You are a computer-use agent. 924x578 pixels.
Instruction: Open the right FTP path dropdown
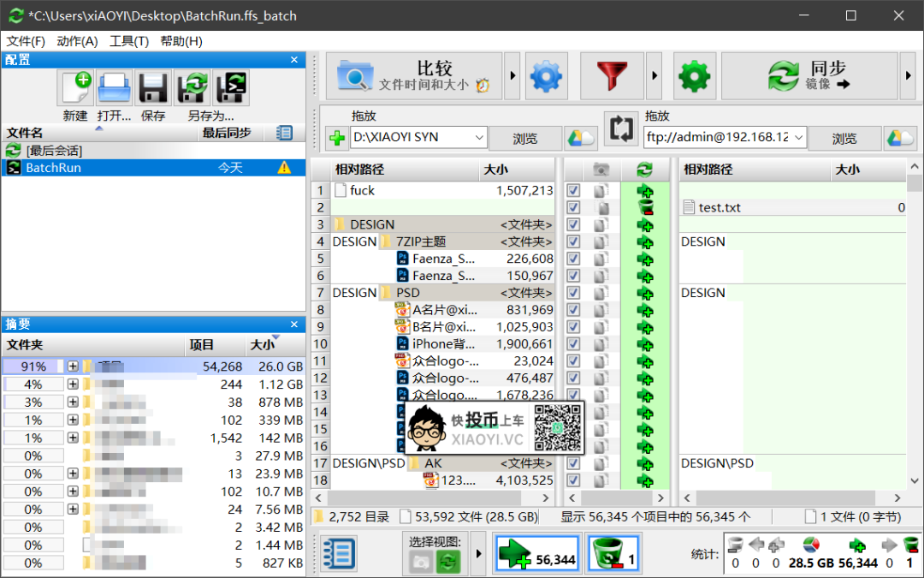pos(798,137)
